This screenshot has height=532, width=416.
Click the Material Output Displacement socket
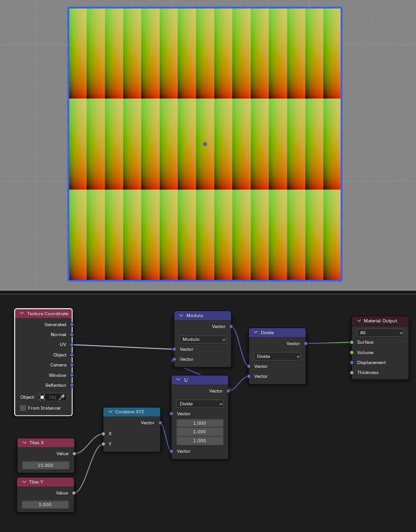coord(352,362)
